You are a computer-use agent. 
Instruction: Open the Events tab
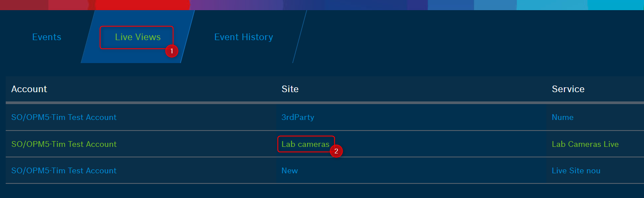[x=47, y=37]
